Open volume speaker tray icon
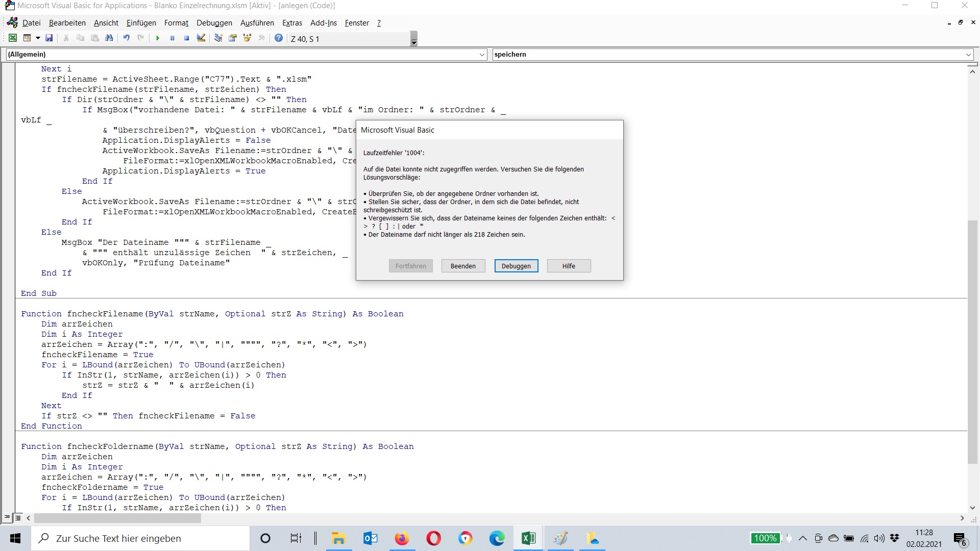 (879, 538)
